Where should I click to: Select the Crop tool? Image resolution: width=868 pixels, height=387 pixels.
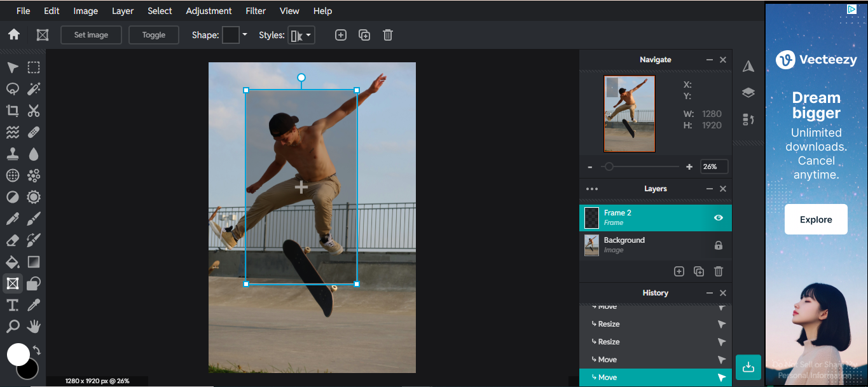click(x=13, y=111)
